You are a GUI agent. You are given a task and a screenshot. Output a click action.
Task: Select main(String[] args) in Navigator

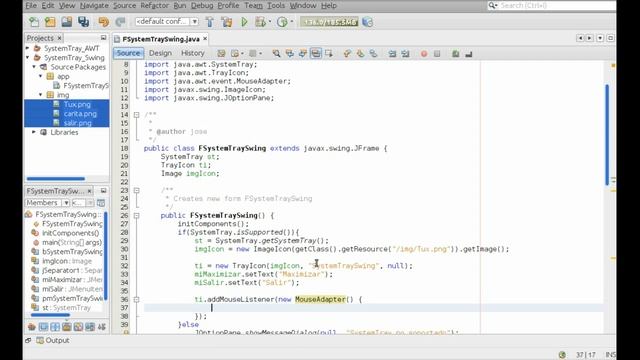(x=72, y=242)
